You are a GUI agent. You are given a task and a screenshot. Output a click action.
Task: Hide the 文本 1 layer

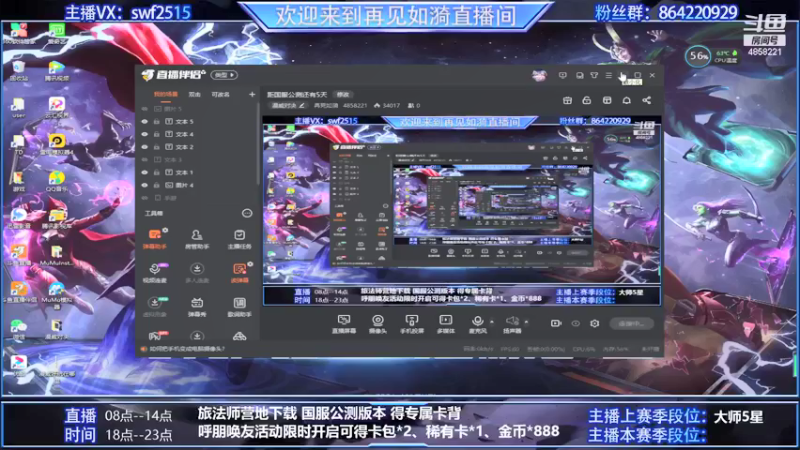click(x=144, y=172)
